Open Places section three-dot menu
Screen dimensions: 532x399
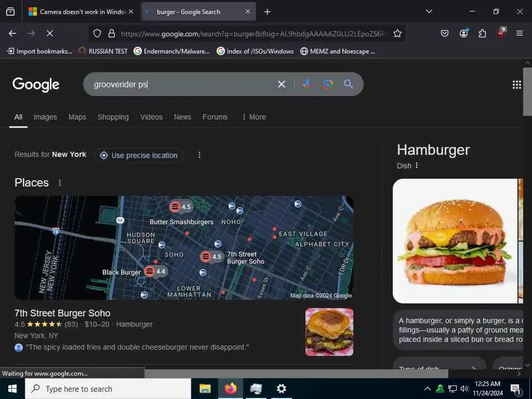pyautogui.click(x=60, y=183)
